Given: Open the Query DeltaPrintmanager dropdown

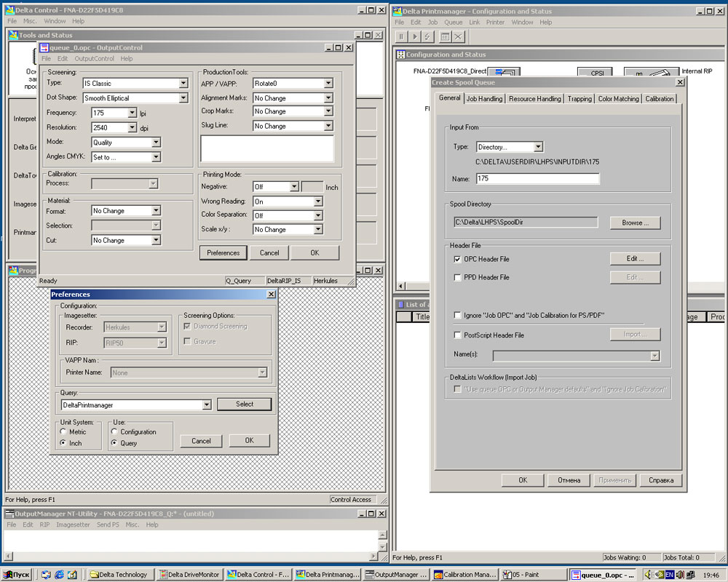Looking at the screenshot, I should pos(207,404).
